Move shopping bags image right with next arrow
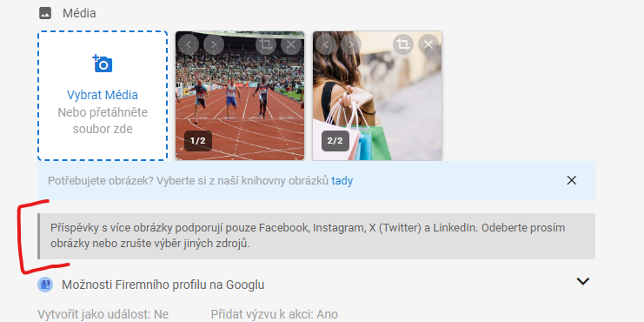The height and width of the screenshot is (322, 644). [x=351, y=44]
